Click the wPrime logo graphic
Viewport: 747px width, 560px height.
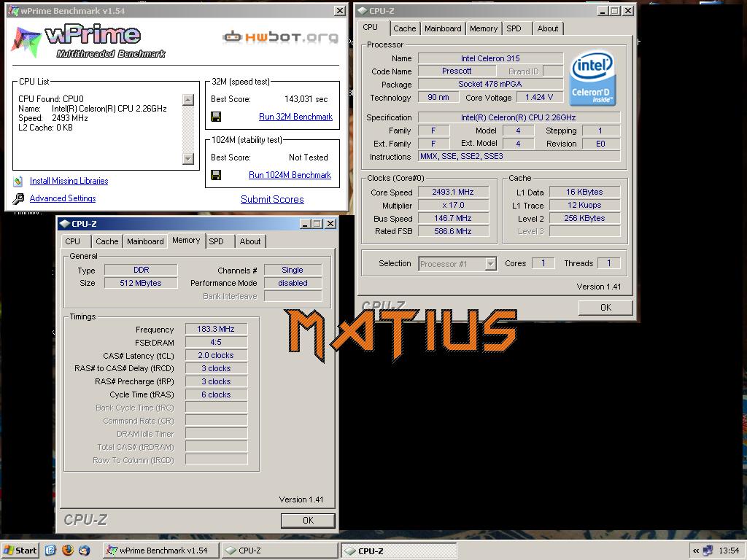[x=88, y=42]
